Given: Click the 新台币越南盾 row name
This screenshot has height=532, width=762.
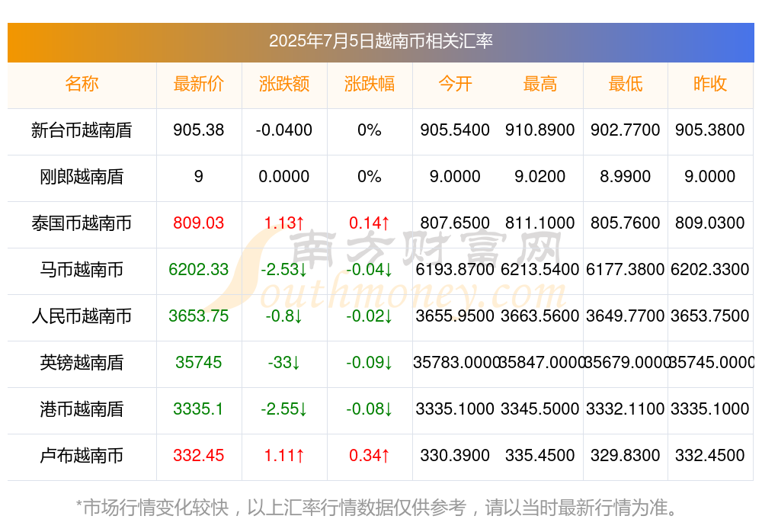Looking at the screenshot, I should pyautogui.click(x=82, y=130).
